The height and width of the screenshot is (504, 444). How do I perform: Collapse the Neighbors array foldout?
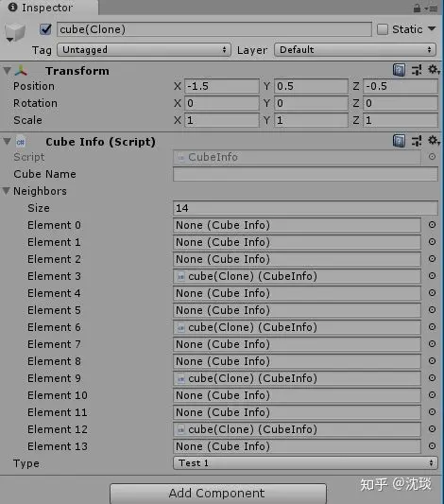tap(6, 191)
